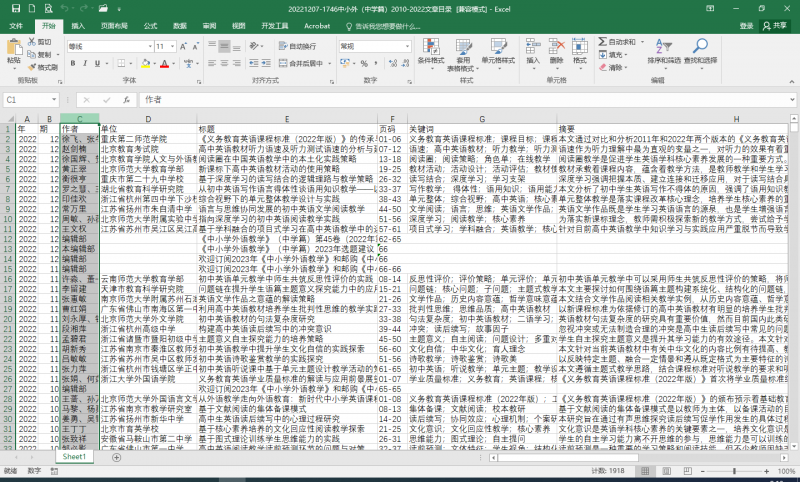Open the Acrobat tab
The height and width of the screenshot is (482, 800).
coord(317,26)
